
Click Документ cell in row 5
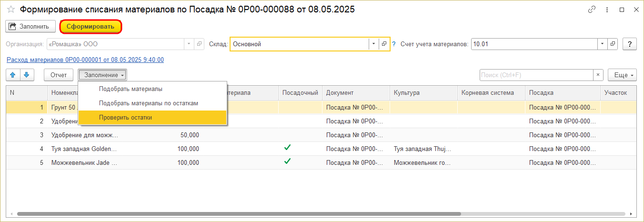(356, 162)
